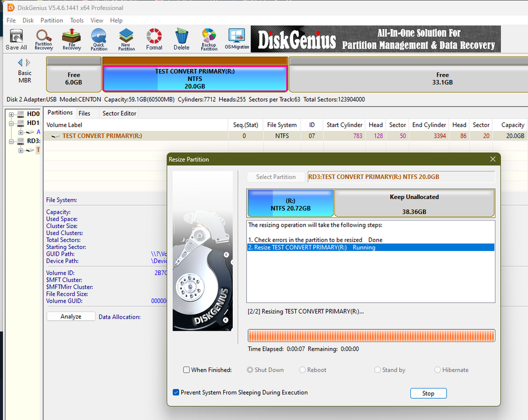Open the File menu
The width and height of the screenshot is (528, 420).
(11, 20)
